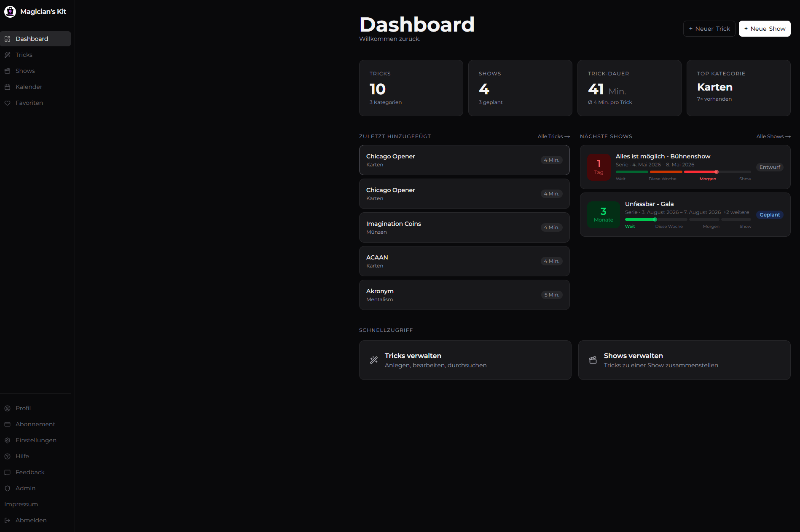
Task: Click the Profil user icon
Action: pos(7,408)
